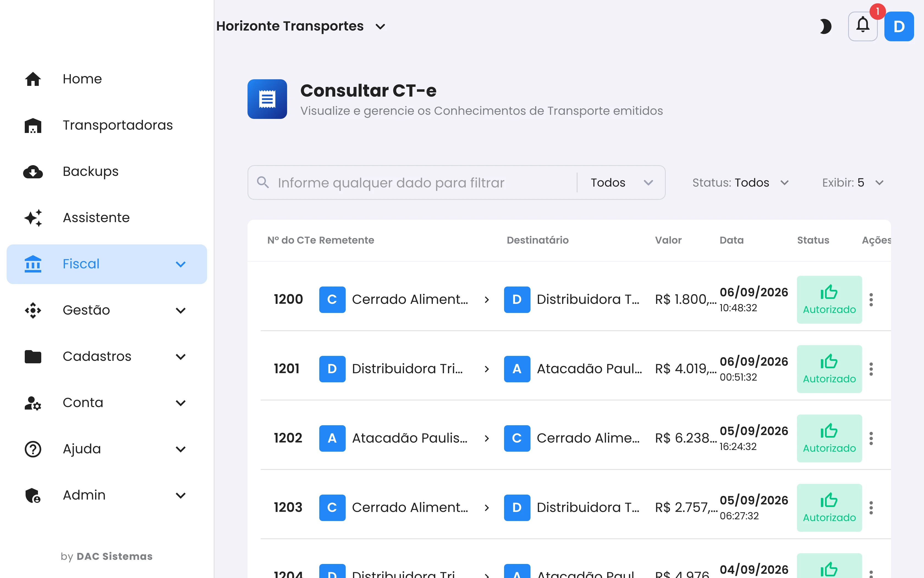This screenshot has height=578, width=924.
Task: Open the user avatar D menu
Action: pyautogui.click(x=899, y=26)
